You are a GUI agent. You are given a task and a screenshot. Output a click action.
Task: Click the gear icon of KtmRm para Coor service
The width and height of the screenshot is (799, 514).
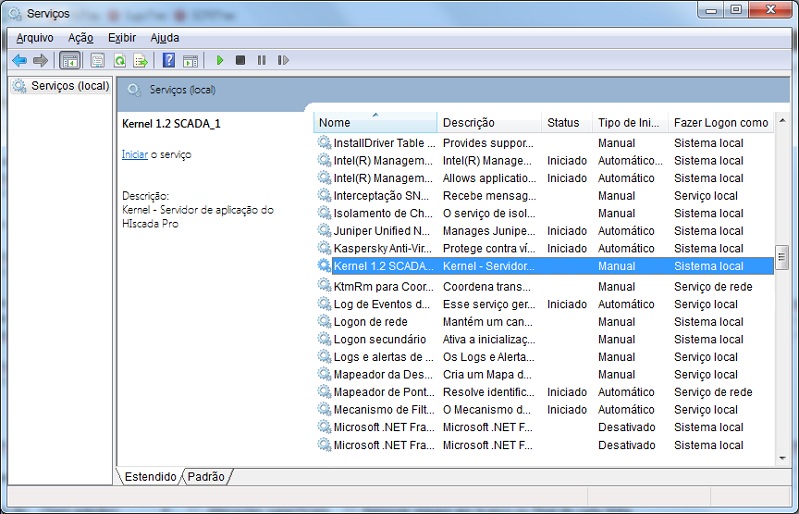[x=324, y=286]
